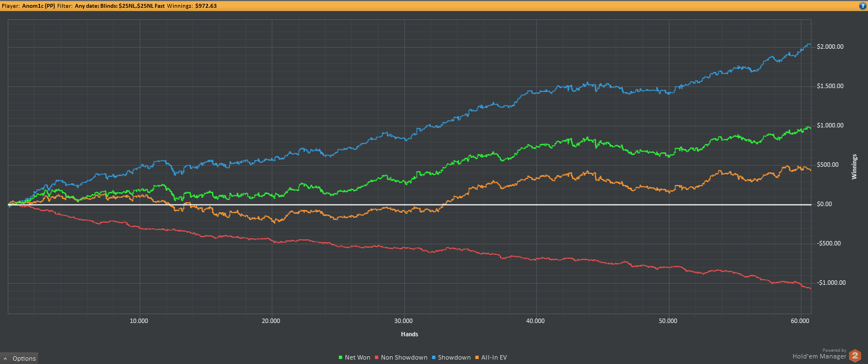
Task: Expand the Options panel
Action: coord(19,358)
